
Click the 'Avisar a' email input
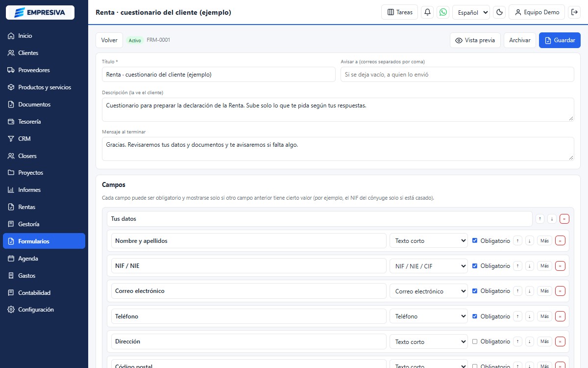point(457,74)
